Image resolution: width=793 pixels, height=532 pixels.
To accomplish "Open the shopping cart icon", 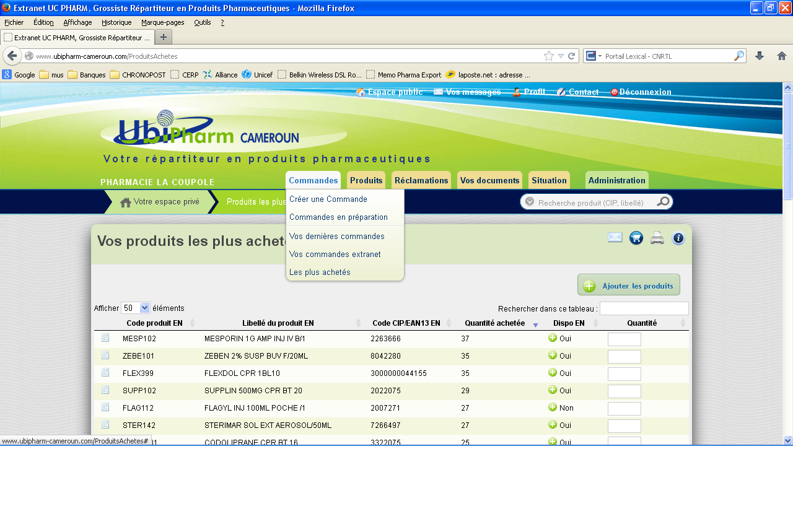I will [x=636, y=238].
